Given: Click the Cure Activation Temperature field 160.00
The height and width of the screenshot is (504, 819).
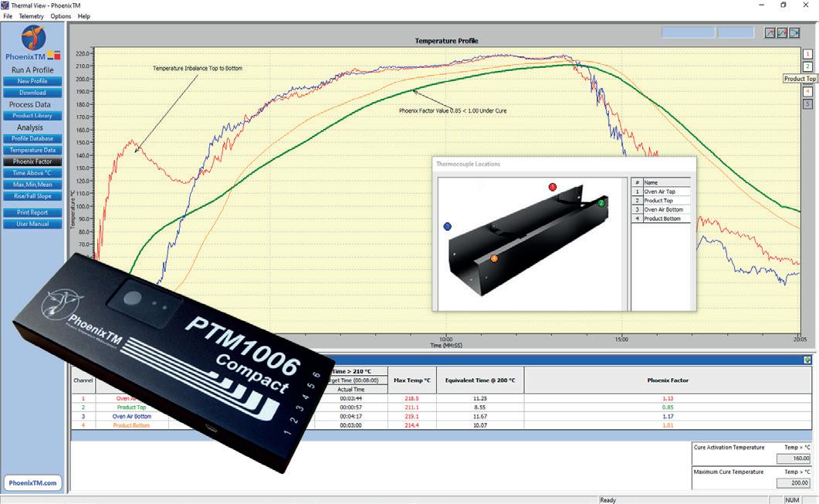Looking at the screenshot, I should pyautogui.click(x=794, y=458).
